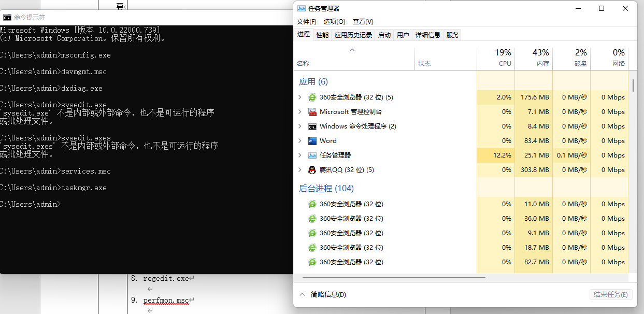Click the sort arrow above 名称 column

click(352, 50)
